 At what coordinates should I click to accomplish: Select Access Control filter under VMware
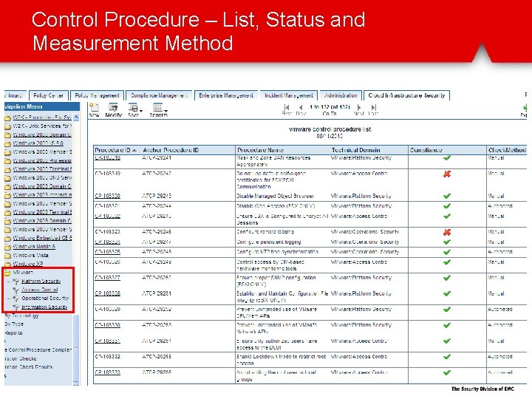(40, 290)
